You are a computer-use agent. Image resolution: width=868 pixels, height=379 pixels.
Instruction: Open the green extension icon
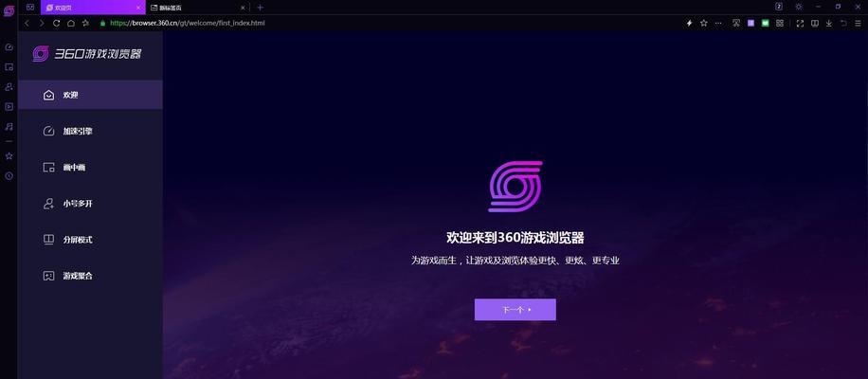point(765,24)
